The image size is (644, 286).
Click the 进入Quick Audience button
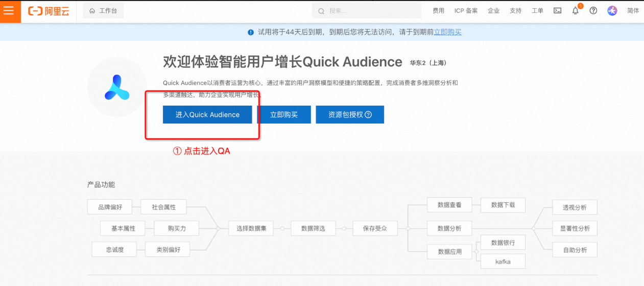pyautogui.click(x=207, y=115)
